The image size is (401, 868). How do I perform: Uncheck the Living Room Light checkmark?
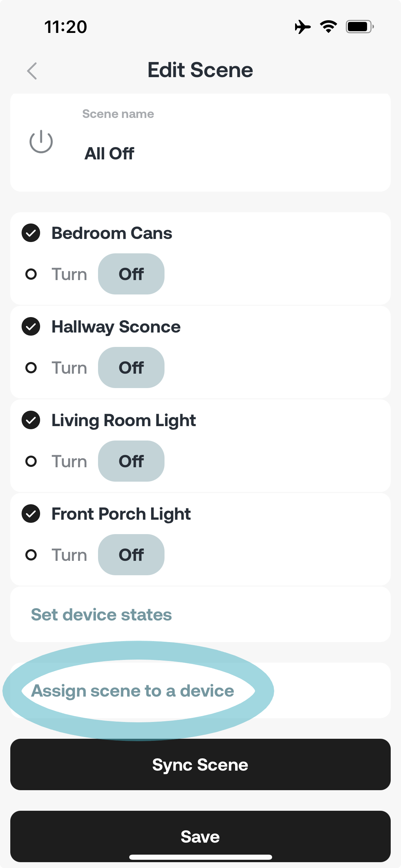tap(31, 420)
